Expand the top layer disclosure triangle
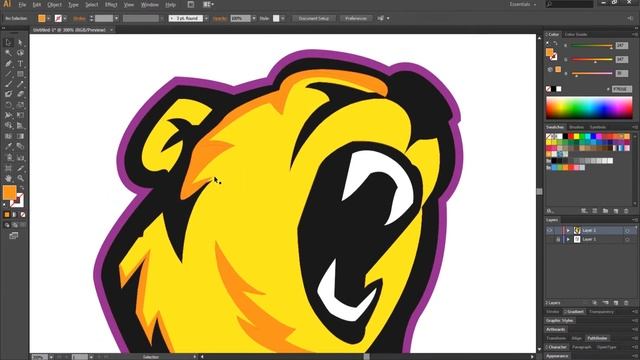The image size is (640, 360). pyautogui.click(x=568, y=231)
